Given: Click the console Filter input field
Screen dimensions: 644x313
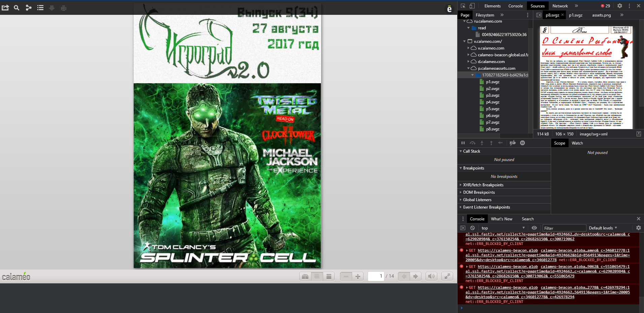Looking at the screenshot, I should coord(564,228).
